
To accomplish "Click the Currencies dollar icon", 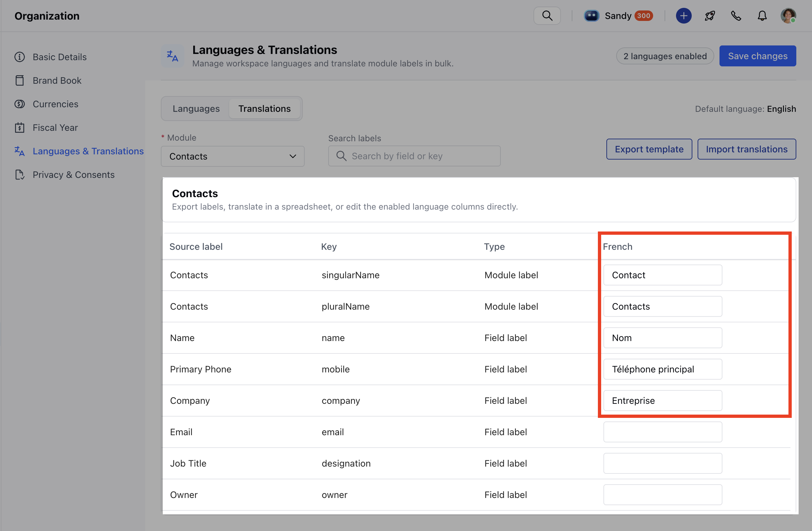I will pos(20,104).
